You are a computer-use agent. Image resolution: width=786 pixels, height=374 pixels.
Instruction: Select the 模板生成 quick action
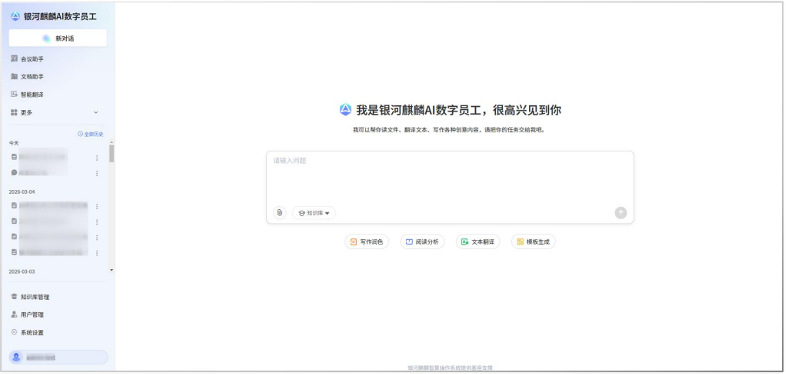point(533,242)
